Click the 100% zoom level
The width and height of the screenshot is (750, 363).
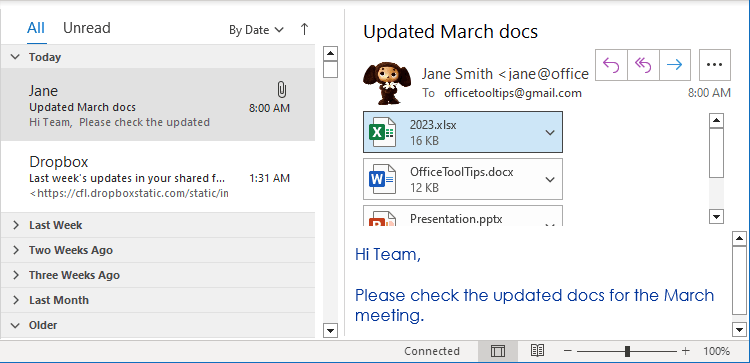[x=716, y=351]
